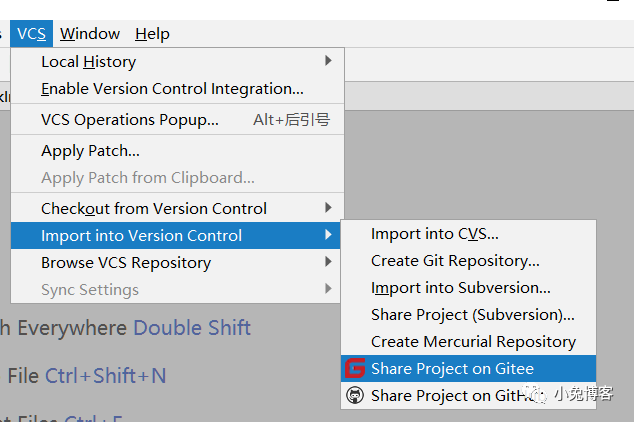Image resolution: width=634 pixels, height=422 pixels.
Task: Choose Create Mercurial Repository
Action: point(473,342)
